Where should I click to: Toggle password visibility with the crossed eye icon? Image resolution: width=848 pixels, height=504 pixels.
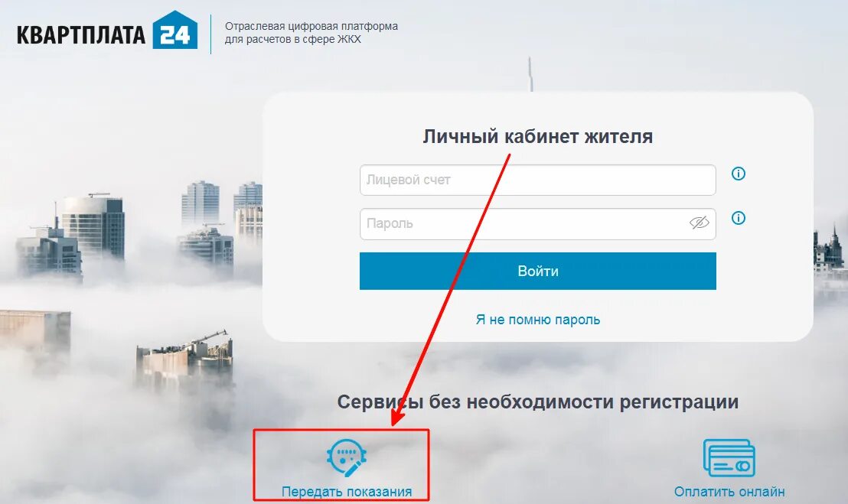tap(699, 223)
